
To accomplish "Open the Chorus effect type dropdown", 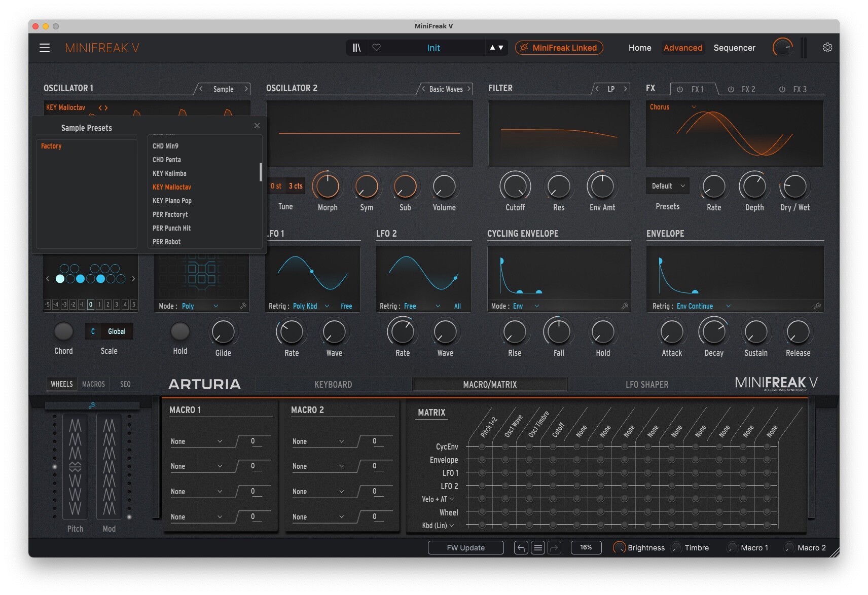I will 673,107.
